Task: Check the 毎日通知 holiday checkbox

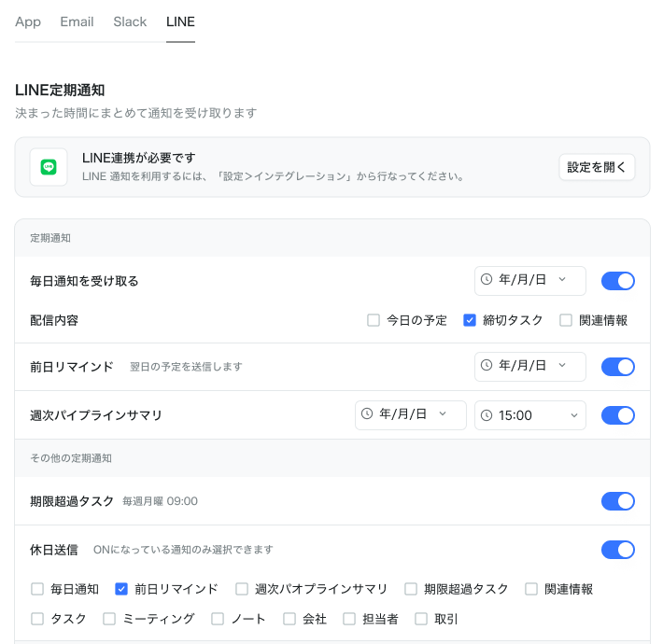Action: 37,589
